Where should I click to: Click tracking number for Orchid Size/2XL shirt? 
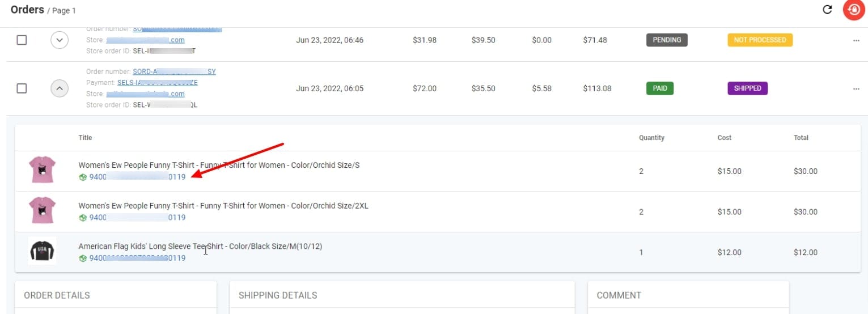(137, 218)
